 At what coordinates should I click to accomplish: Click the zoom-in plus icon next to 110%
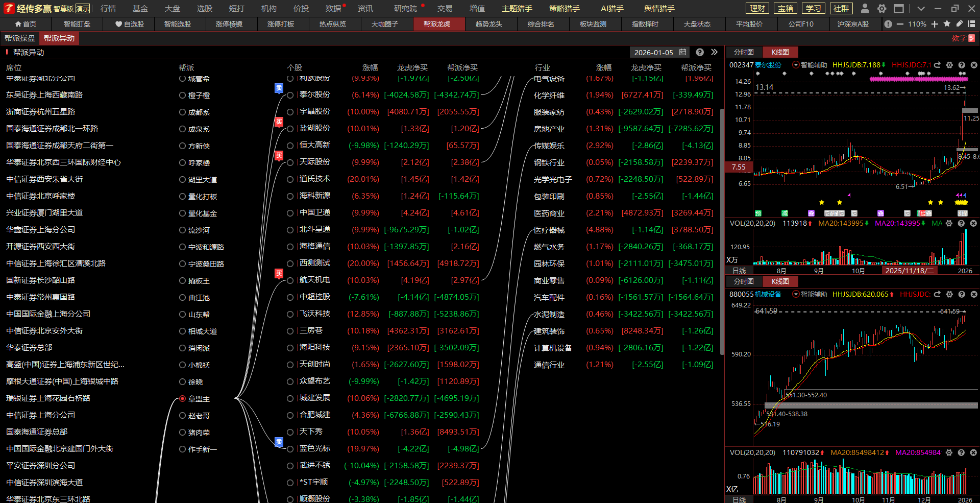(x=935, y=24)
